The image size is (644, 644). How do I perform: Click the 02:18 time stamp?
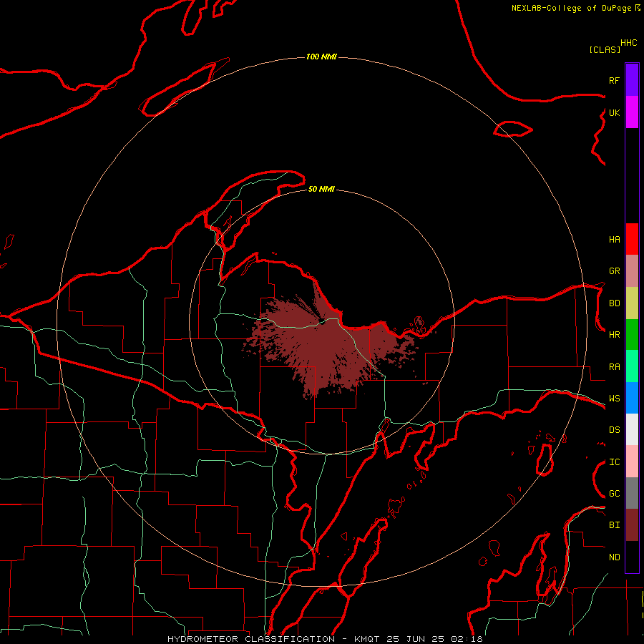[467, 639]
